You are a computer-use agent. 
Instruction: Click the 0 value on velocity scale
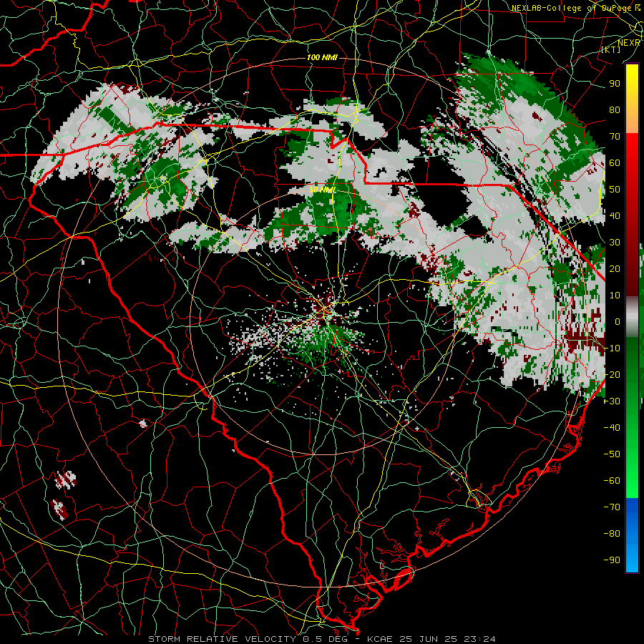click(618, 321)
